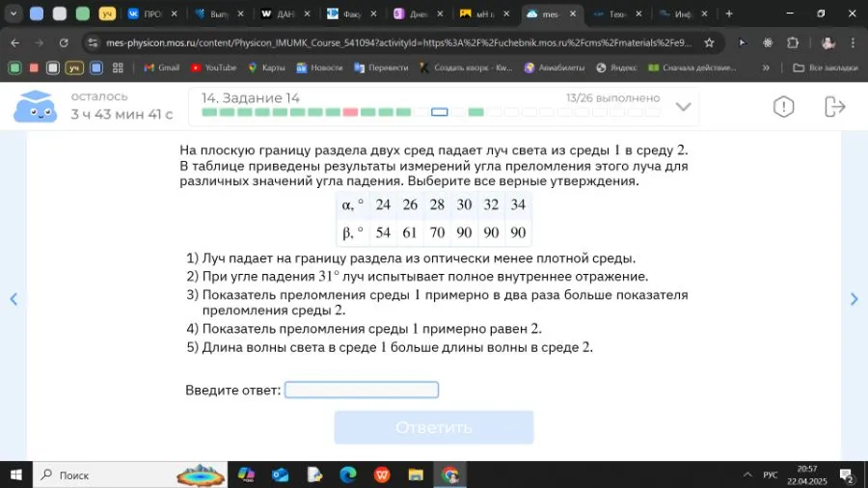
Task: Open the Windows Start menu
Action: [x=16, y=474]
